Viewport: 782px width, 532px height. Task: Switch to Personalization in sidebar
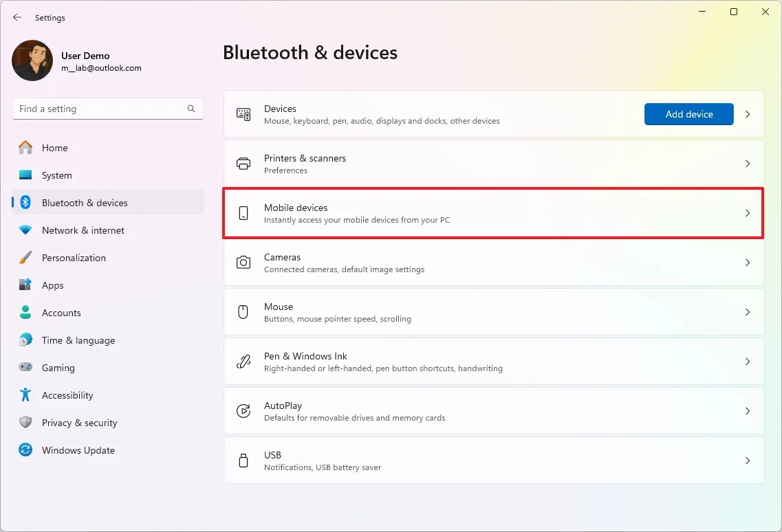[x=25, y=258]
